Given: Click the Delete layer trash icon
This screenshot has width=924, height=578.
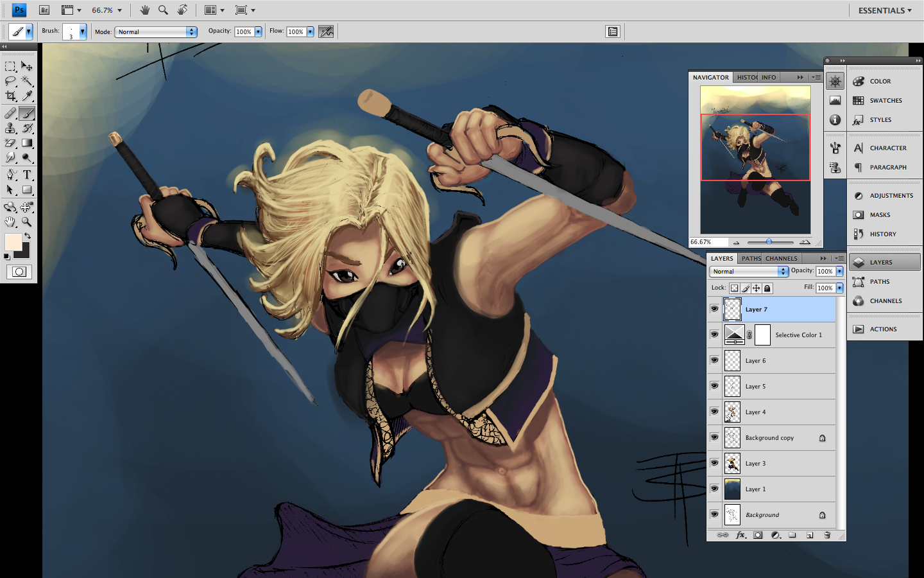Looking at the screenshot, I should coord(827,535).
